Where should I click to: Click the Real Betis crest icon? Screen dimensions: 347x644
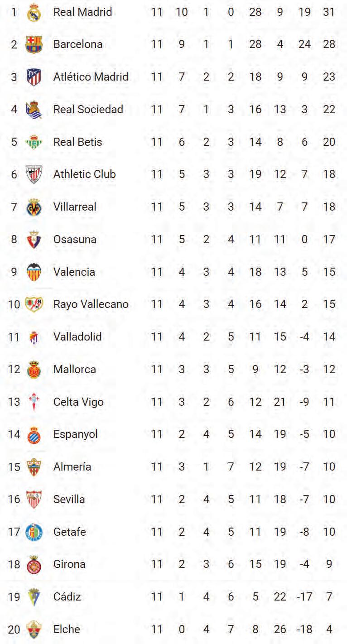coord(34,142)
